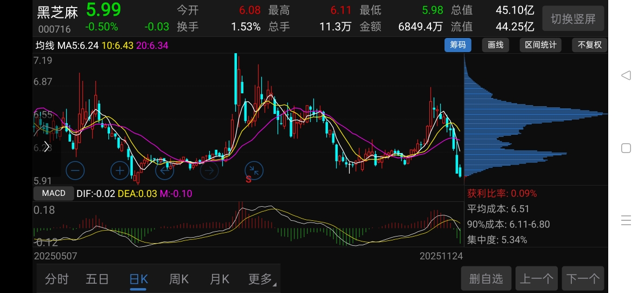Image resolution: width=644 pixels, height=293 pixels.
Task: Zoom in the K-line chart with plus icon
Action: coord(120,170)
